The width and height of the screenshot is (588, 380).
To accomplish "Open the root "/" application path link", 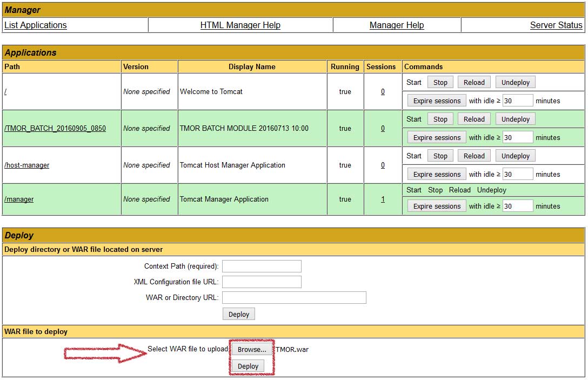I will [x=5, y=91].
